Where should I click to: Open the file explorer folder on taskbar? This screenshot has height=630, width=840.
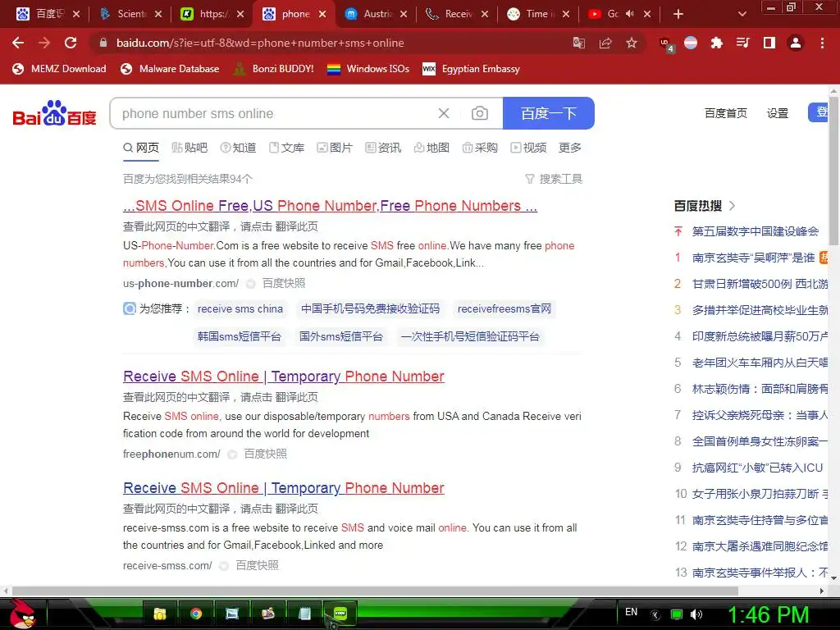pos(160,614)
